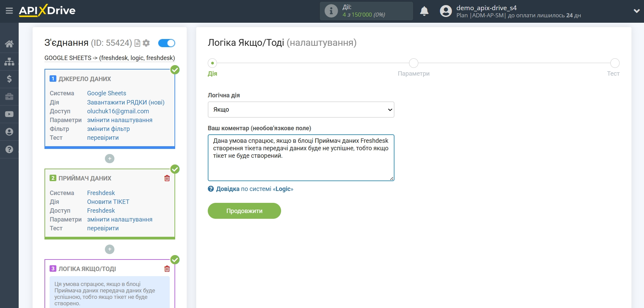The height and width of the screenshot is (308, 644).
Task: Click the actions info icon
Action: (x=331, y=11)
